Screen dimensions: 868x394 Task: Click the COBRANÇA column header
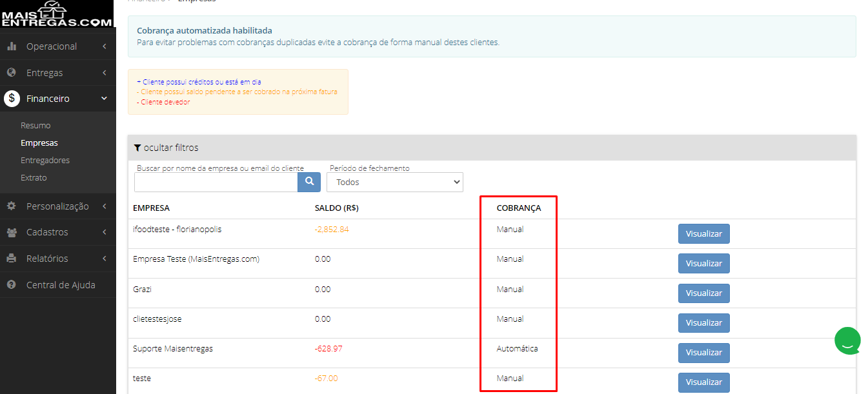pyautogui.click(x=519, y=208)
